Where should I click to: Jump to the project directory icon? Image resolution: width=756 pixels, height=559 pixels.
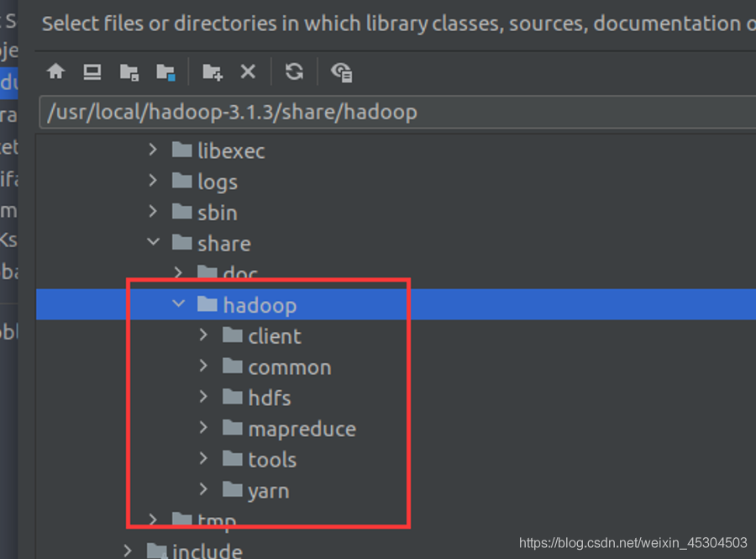[129, 72]
